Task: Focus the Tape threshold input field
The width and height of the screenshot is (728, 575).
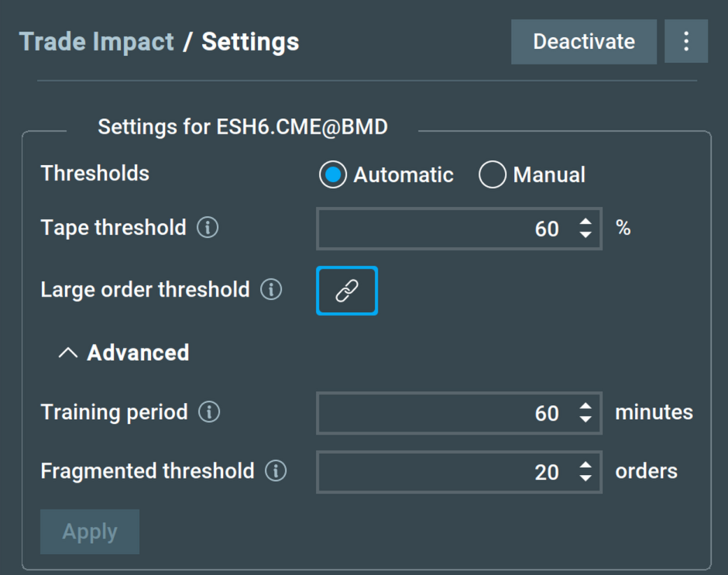Action: 459,229
